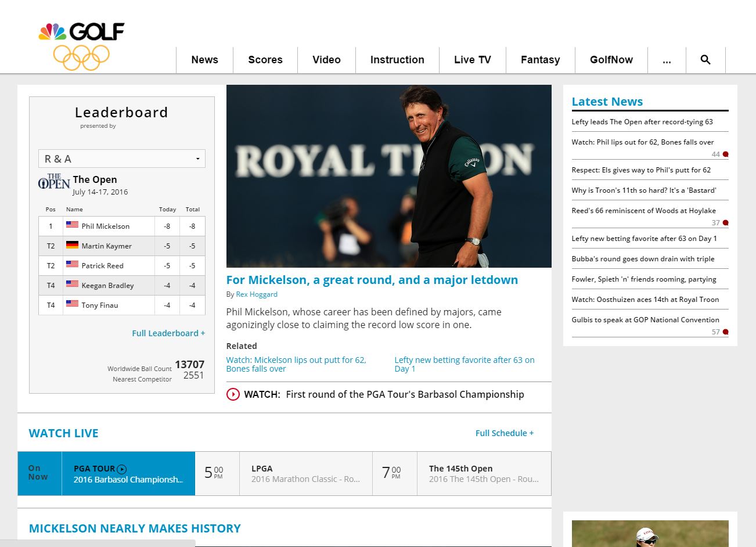756x547 pixels.
Task: Click the 44 comments bubble icon
Action: click(725, 154)
